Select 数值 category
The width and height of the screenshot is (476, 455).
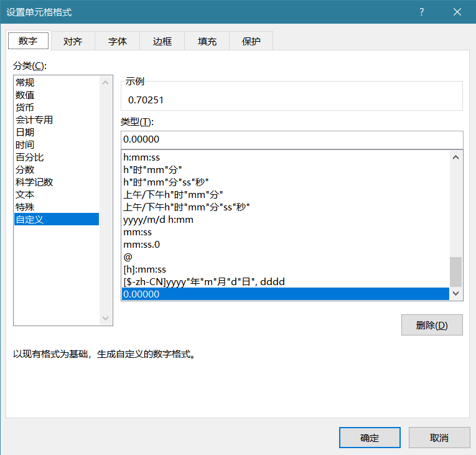click(57, 95)
